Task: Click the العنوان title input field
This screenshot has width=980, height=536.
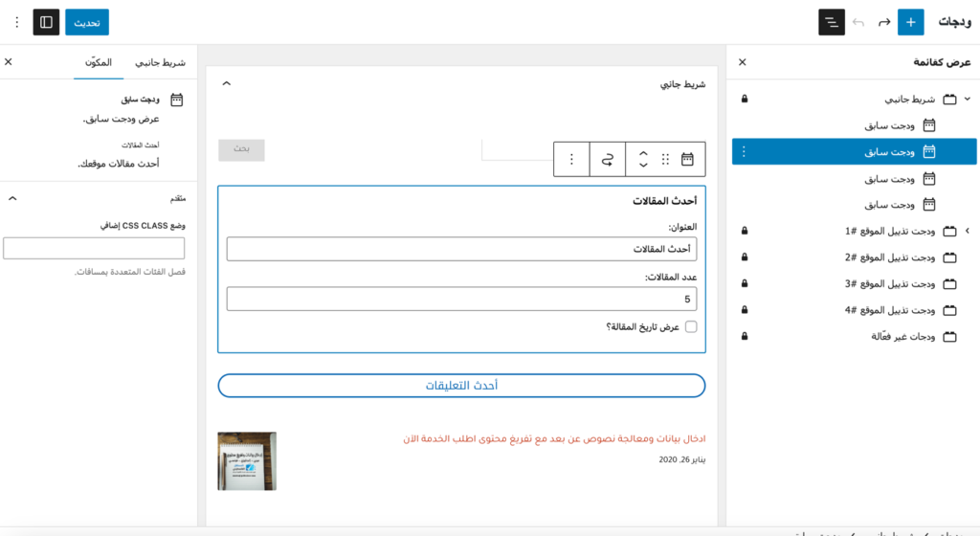Action: [x=461, y=249]
